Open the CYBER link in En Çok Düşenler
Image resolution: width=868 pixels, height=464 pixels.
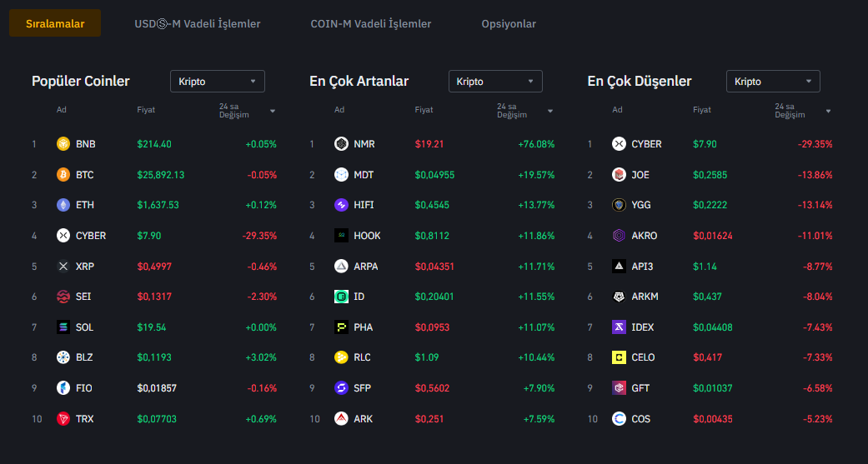tap(646, 144)
